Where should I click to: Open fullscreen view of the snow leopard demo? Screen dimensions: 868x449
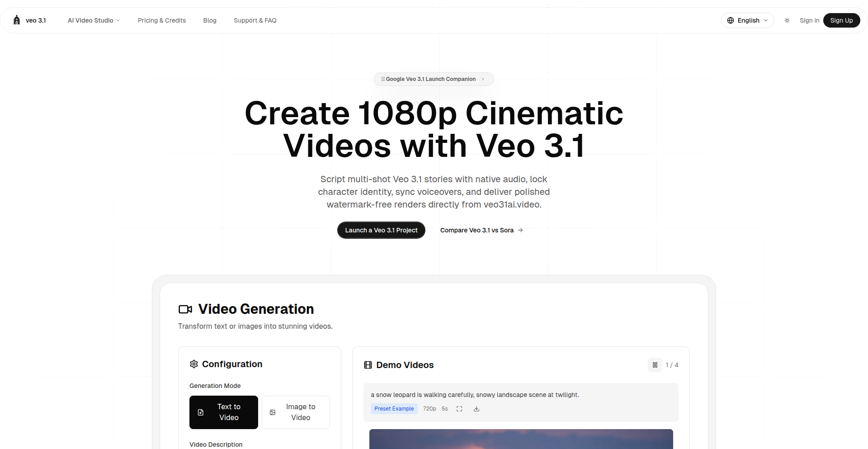click(x=459, y=408)
